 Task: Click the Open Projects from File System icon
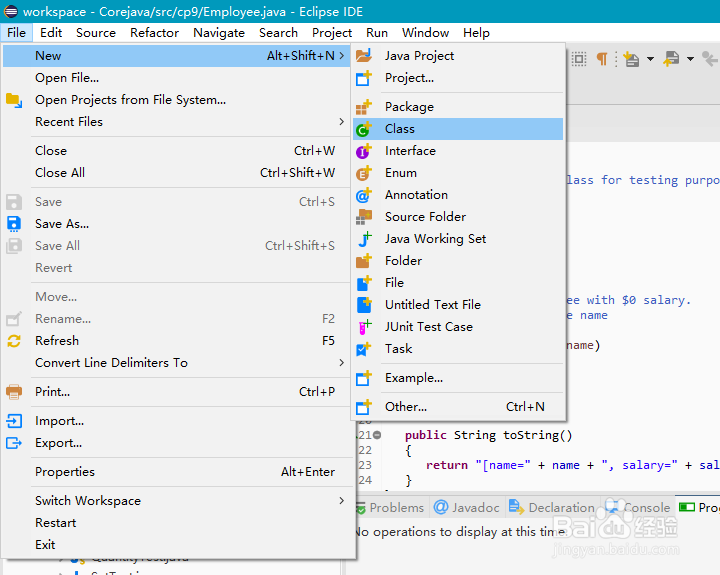(14, 101)
